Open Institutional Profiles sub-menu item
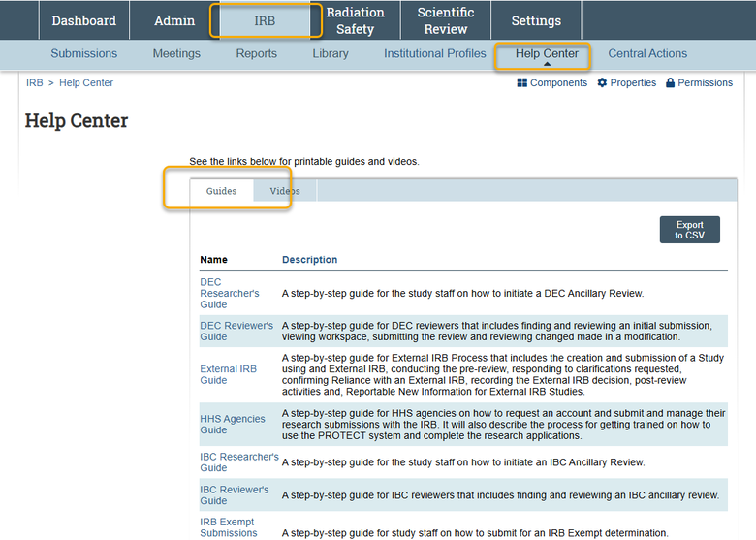Viewport: 756px width, 540px height. tap(435, 53)
